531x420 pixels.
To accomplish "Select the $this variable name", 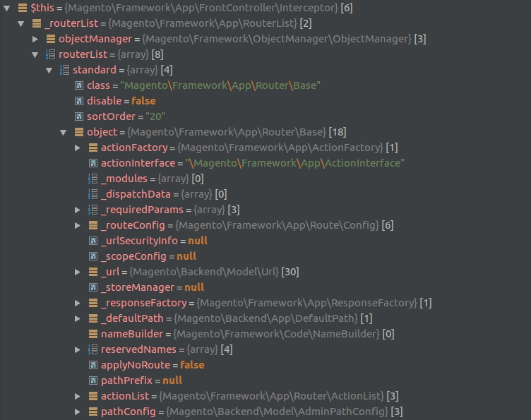I will coord(42,8).
